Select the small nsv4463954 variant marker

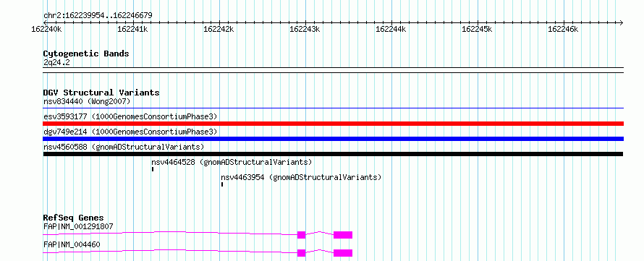click(x=222, y=184)
